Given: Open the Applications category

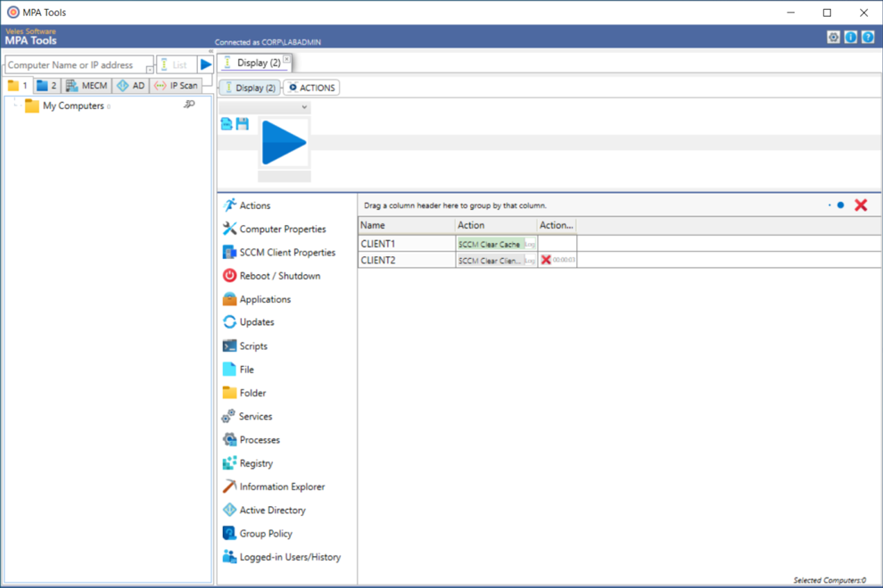Looking at the screenshot, I should (x=257, y=299).
